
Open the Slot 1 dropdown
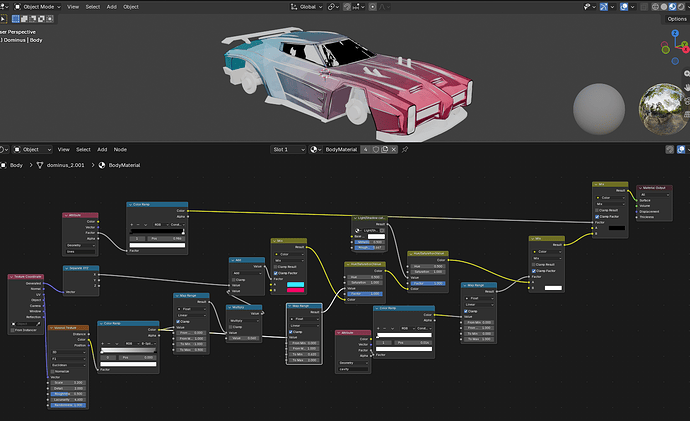288,150
